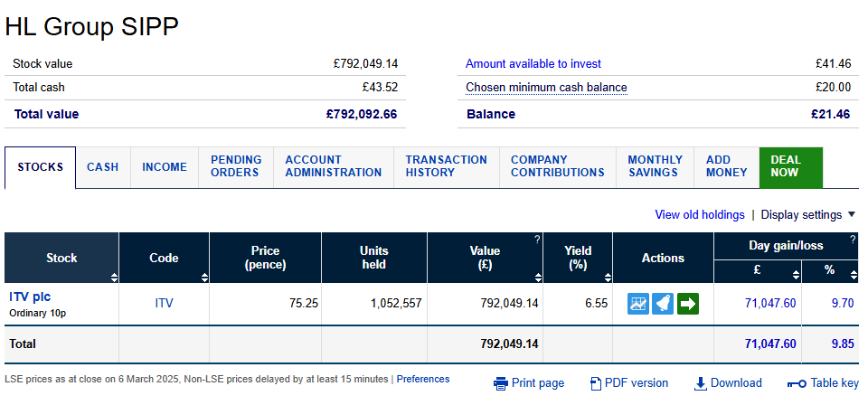Click the Units held column header
This screenshot has width=868, height=405.
374,258
